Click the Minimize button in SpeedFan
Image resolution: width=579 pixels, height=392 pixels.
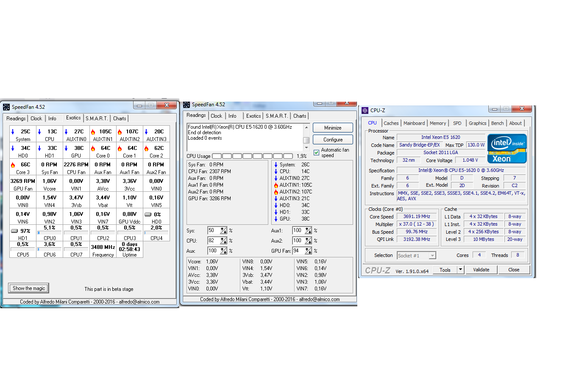[333, 128]
